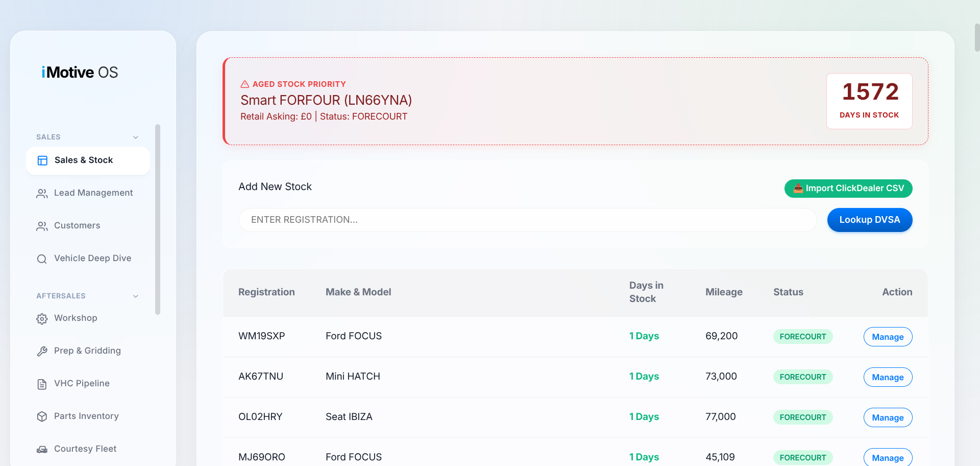Click the sidebar scrollbar
The width and height of the screenshot is (980, 466).
coord(158,219)
